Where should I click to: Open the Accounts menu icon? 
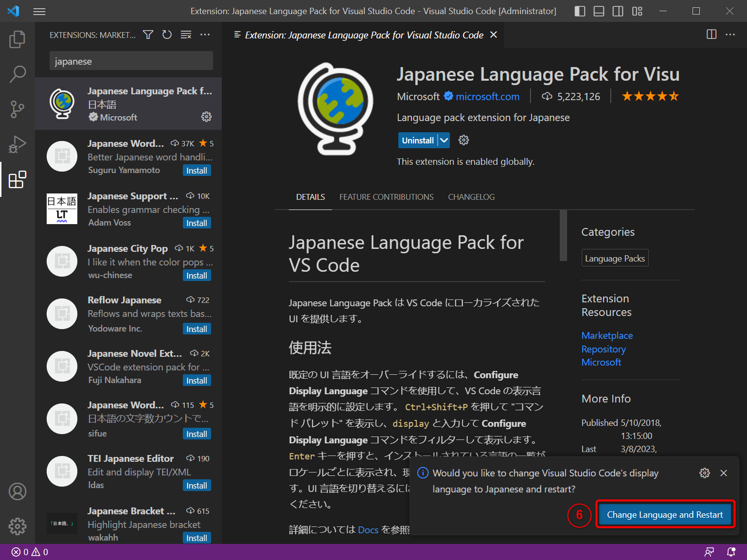pyautogui.click(x=18, y=491)
